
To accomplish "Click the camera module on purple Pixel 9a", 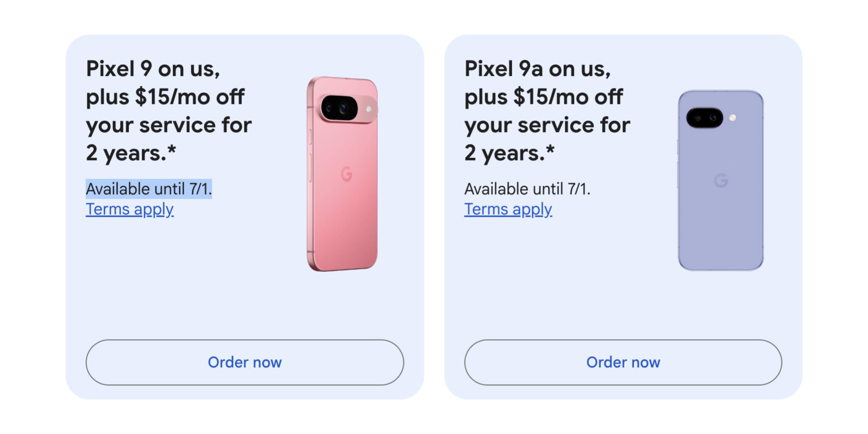I will click(x=704, y=118).
